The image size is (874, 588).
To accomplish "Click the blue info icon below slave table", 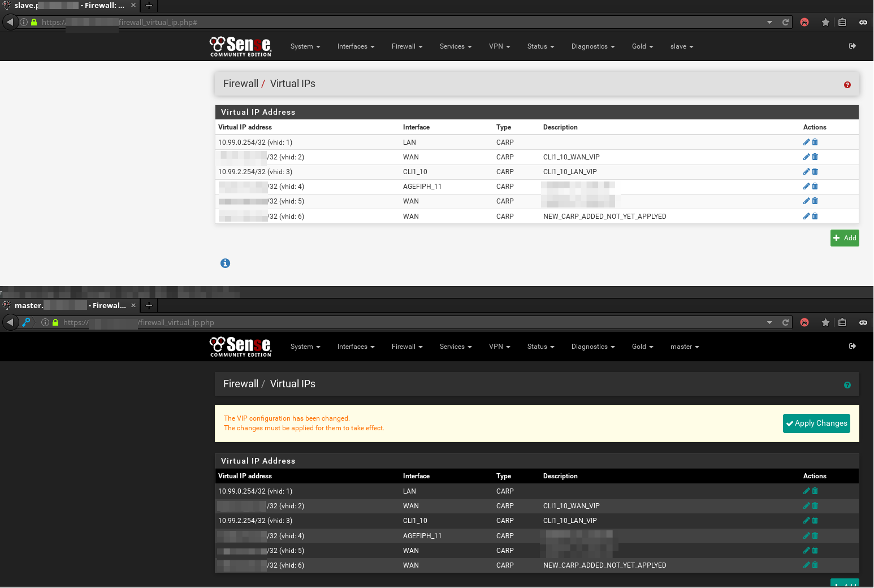I will (x=225, y=263).
